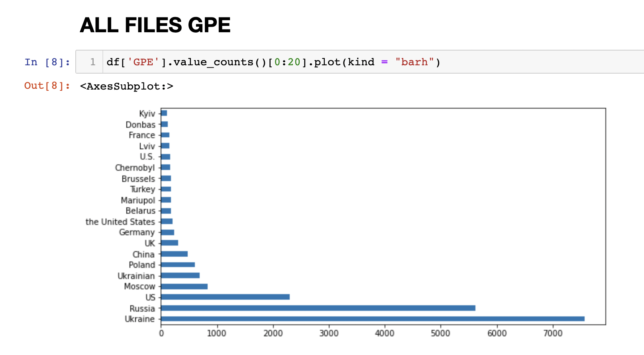The image size is (644, 355).
Task: Click the ALL FILES GPE heading
Action: click(x=155, y=25)
